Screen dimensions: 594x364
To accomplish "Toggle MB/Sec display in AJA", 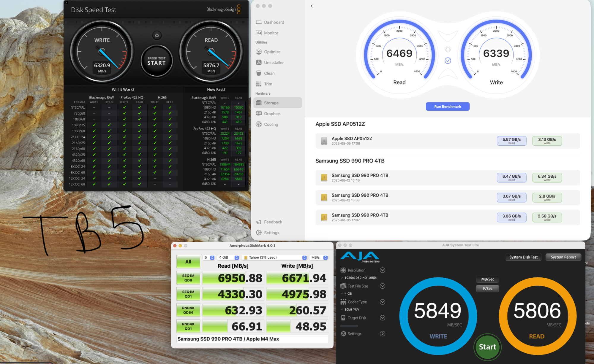I will [487, 279].
